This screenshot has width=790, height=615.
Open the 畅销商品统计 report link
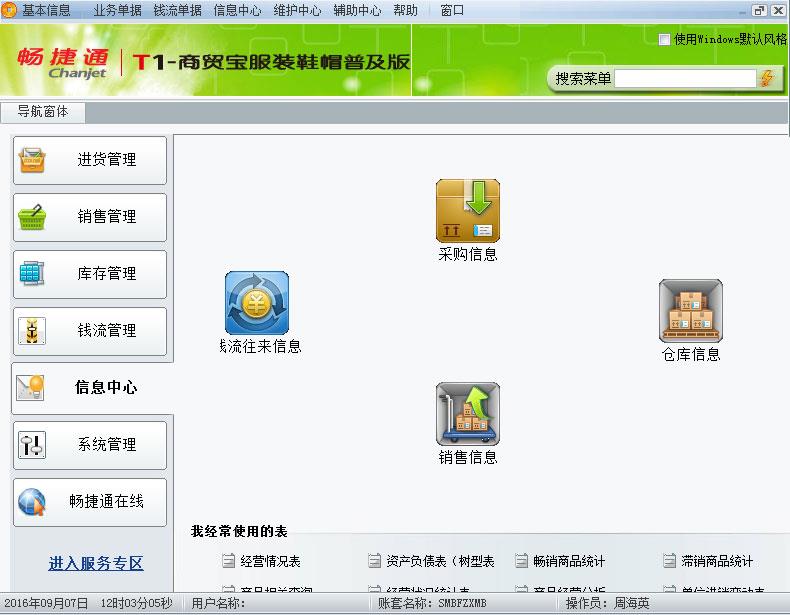coord(569,561)
